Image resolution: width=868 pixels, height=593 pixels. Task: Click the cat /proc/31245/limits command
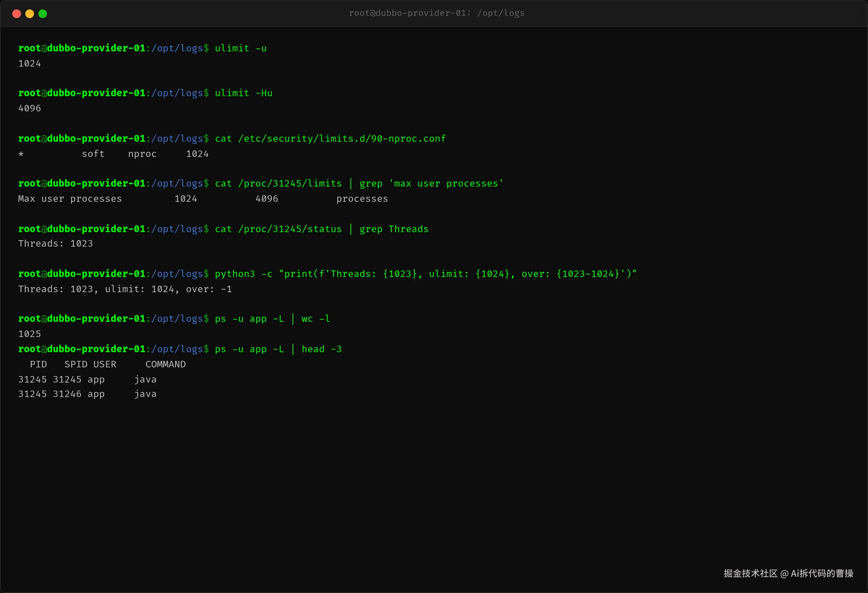tap(359, 183)
